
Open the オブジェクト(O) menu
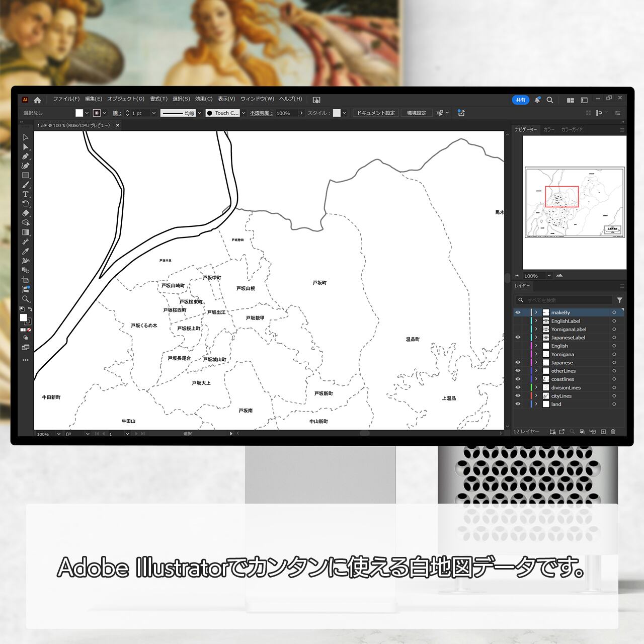tap(126, 99)
